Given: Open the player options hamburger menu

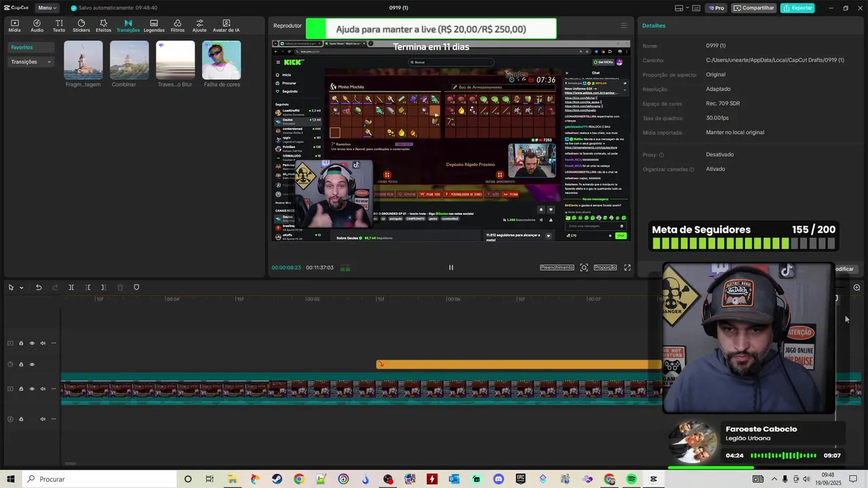Looking at the screenshot, I should click(624, 26).
